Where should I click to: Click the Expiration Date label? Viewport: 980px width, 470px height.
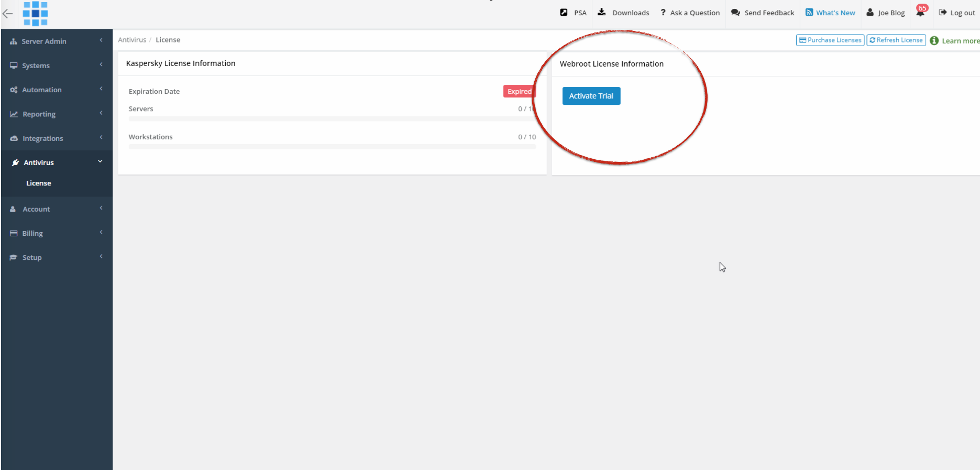click(154, 92)
